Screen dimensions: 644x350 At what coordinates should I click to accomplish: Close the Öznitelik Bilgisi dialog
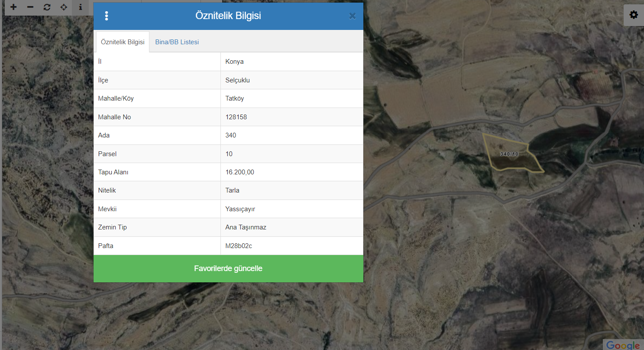352,16
